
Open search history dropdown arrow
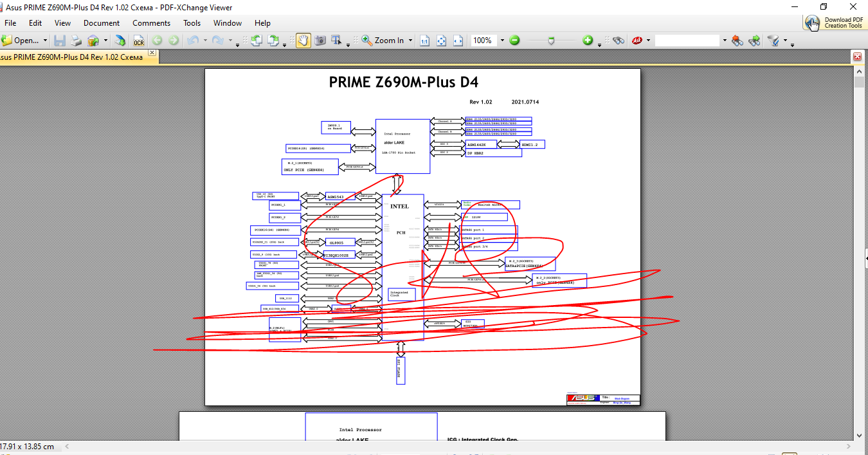(725, 41)
